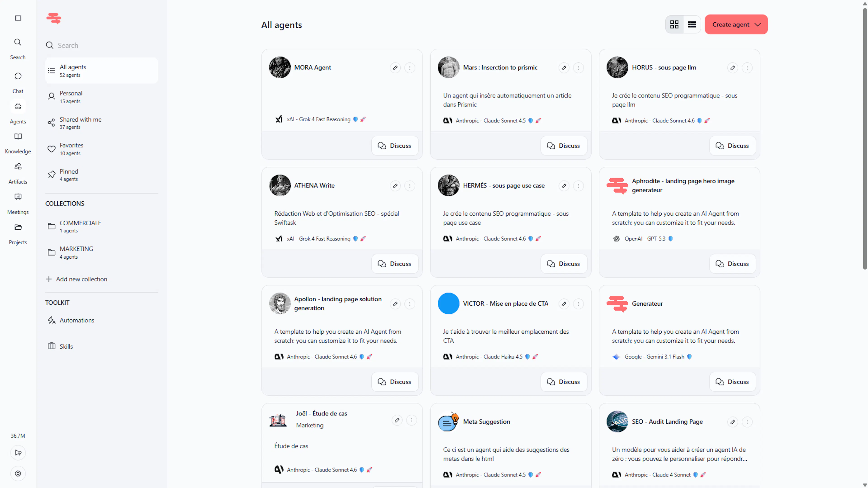Switch to list view layout

pos(692,24)
